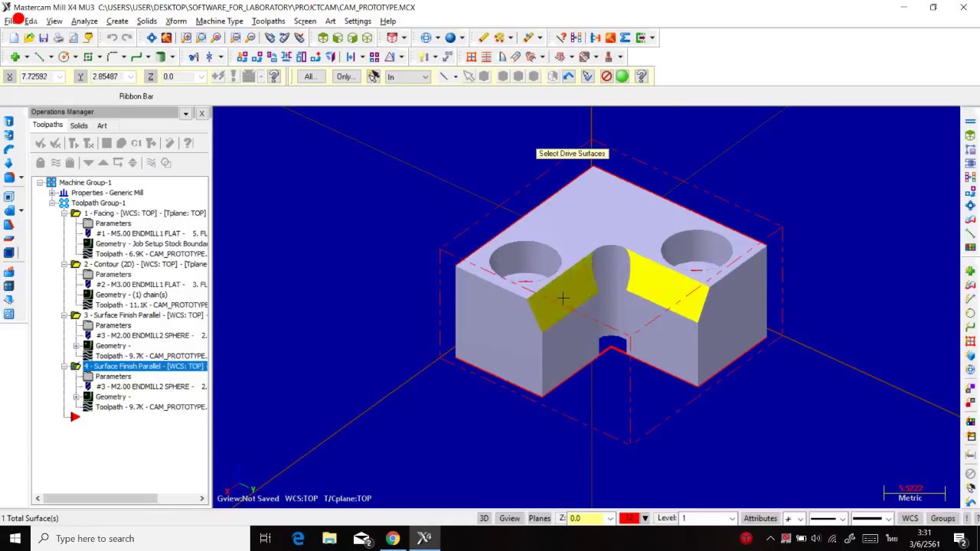Viewport: 980px width, 551px height.
Task: Toggle the X coordinate lock button
Action: coord(9,77)
